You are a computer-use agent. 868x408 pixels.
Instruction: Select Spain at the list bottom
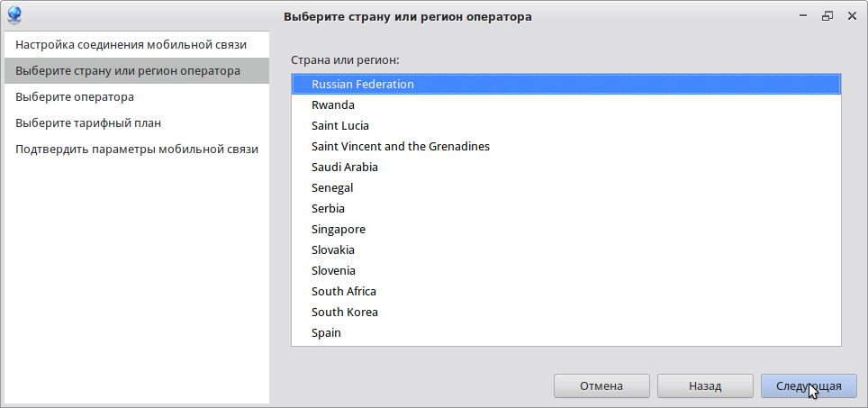tap(326, 332)
